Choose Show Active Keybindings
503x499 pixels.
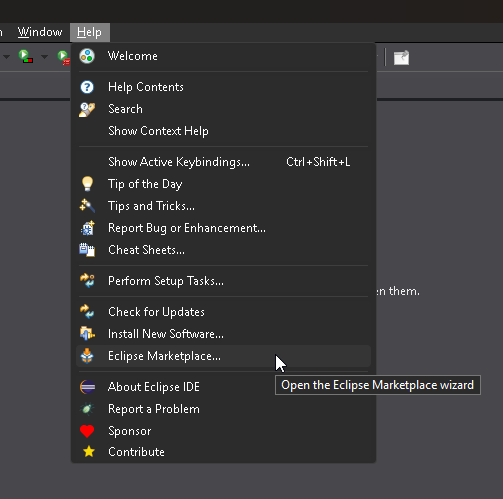coord(223,162)
